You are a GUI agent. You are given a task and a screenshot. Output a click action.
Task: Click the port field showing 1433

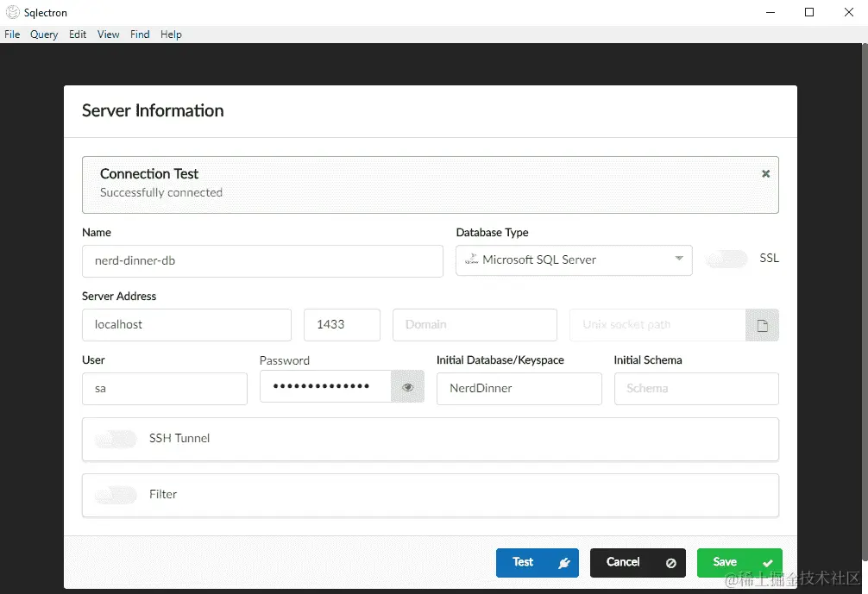coord(342,325)
